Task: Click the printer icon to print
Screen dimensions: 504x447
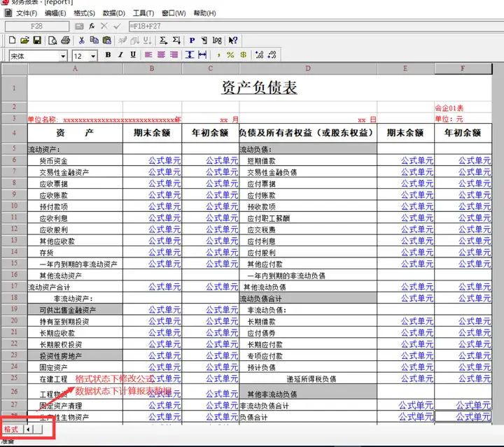Action: 66,40
